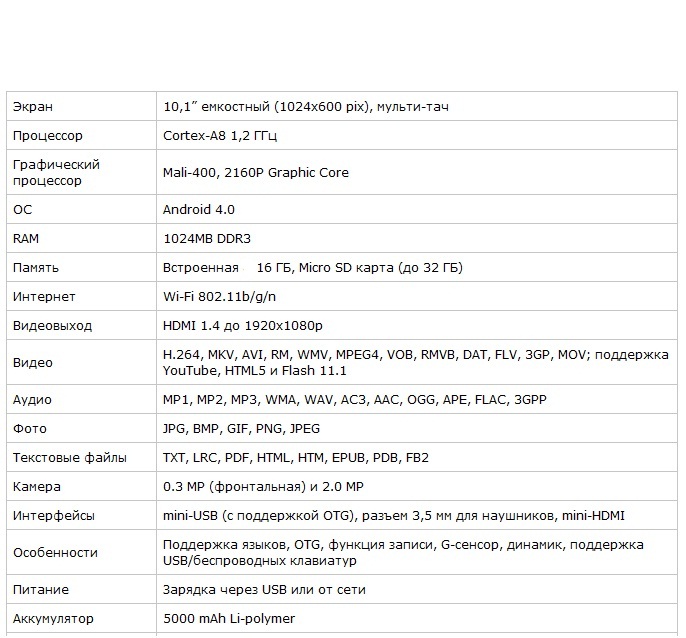This screenshot has width=686, height=638.
Task: Select the "Cortex-A8 1,2 ГГц" processor value
Action: pyautogui.click(x=220, y=136)
